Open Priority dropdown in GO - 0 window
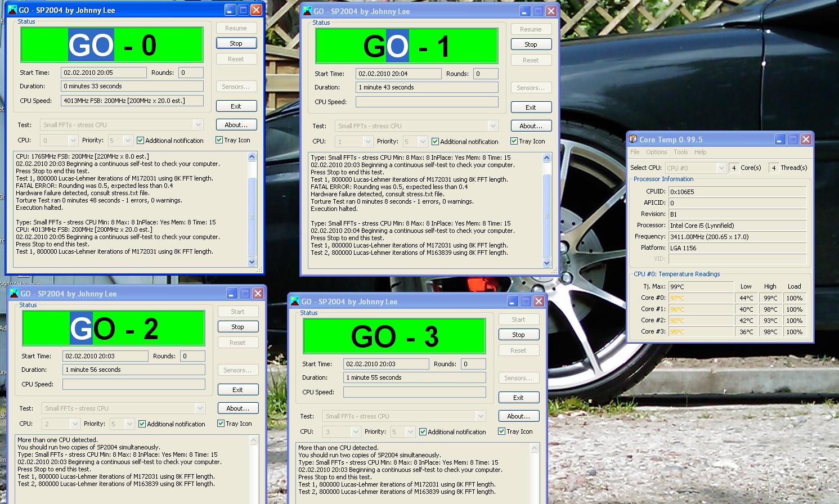Viewport: 839px width, 504px height. pos(128,141)
